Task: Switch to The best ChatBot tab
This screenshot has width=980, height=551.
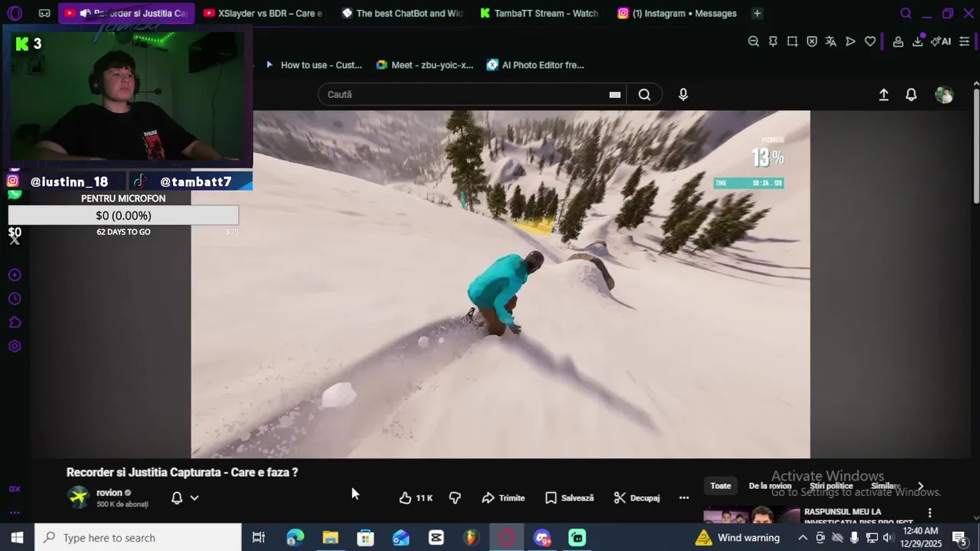Action: click(x=401, y=13)
